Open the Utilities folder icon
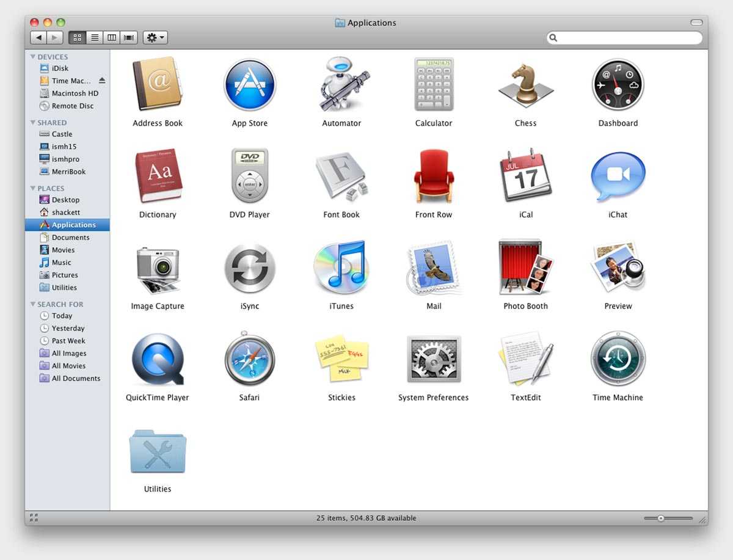 [x=158, y=452]
